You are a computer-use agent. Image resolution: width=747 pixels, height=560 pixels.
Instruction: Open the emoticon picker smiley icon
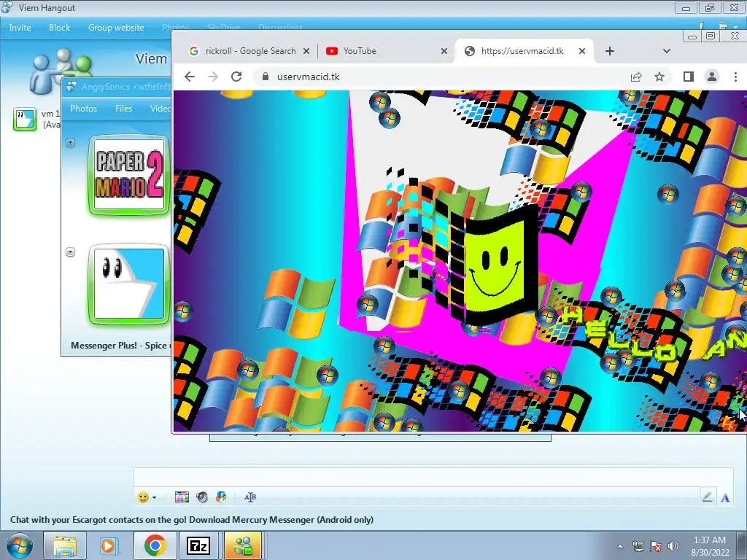143,497
